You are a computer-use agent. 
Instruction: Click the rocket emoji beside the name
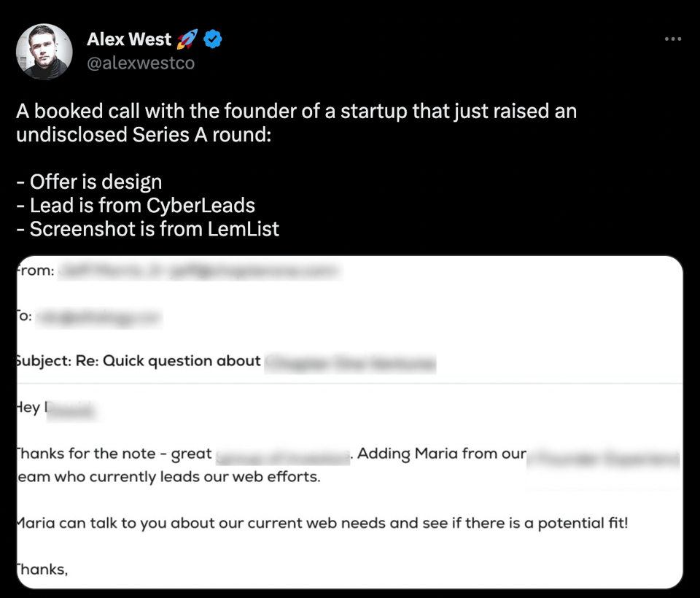coord(188,39)
